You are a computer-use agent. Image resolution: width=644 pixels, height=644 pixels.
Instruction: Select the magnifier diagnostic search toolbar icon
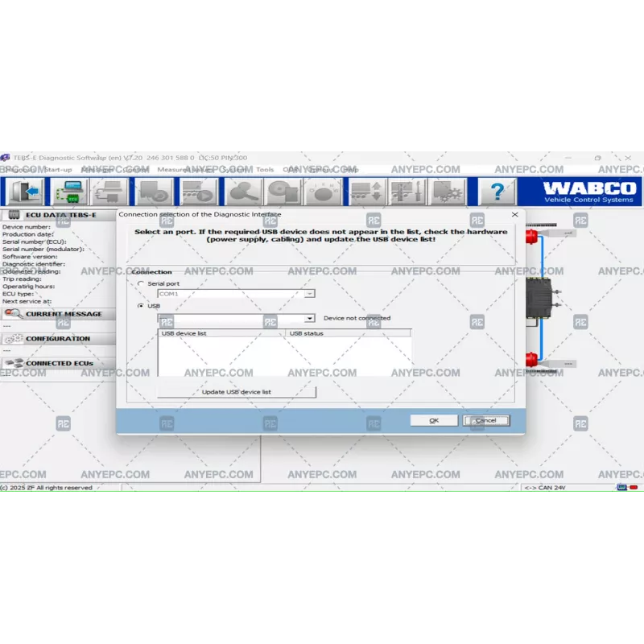click(242, 191)
